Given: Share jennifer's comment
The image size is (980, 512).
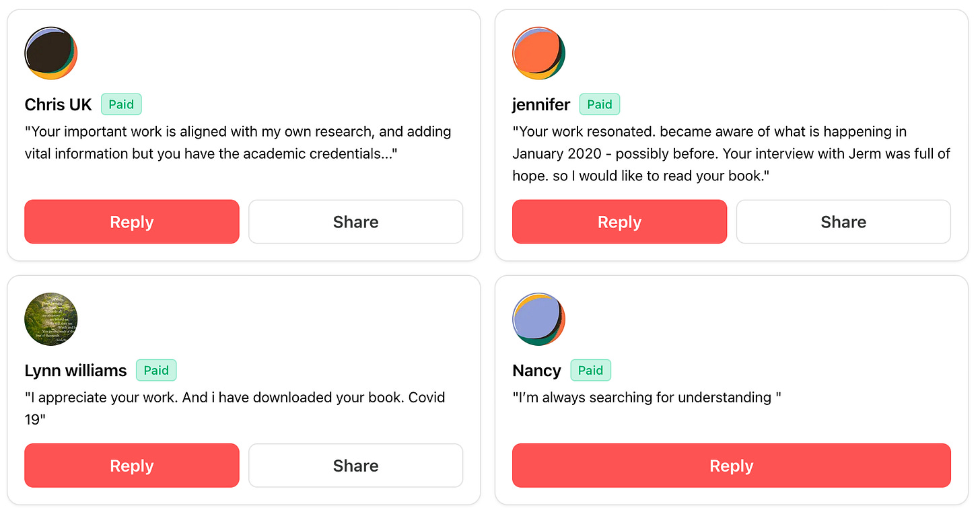Looking at the screenshot, I should 843,221.
